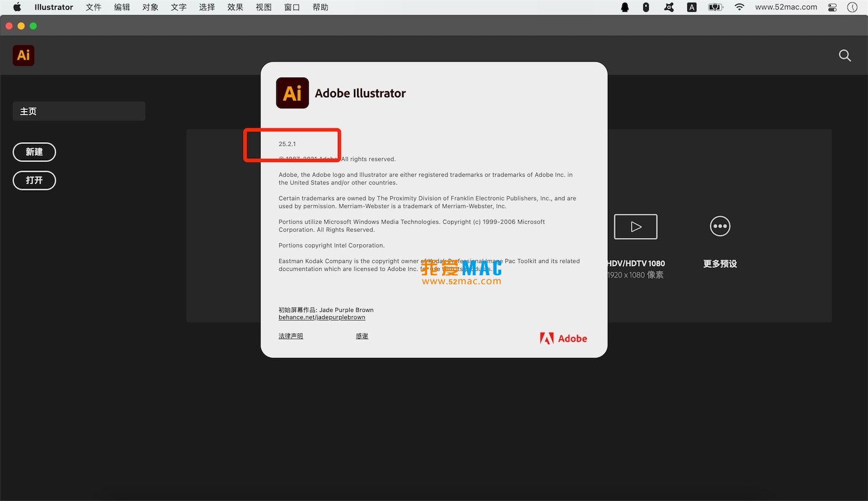This screenshot has height=501, width=868.
Task: Click the input source A icon
Action: (691, 7)
